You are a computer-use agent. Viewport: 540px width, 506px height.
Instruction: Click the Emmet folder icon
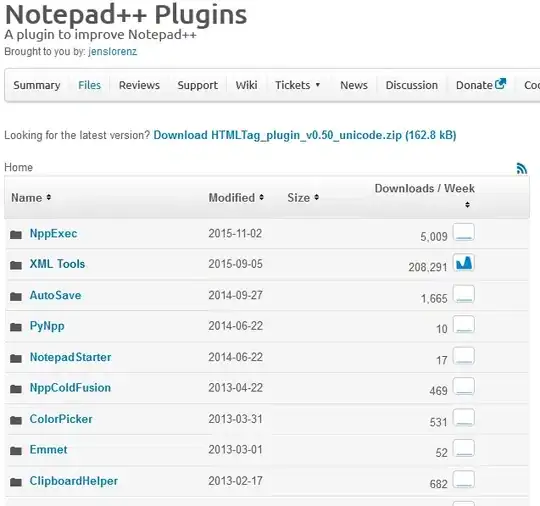click(x=16, y=451)
